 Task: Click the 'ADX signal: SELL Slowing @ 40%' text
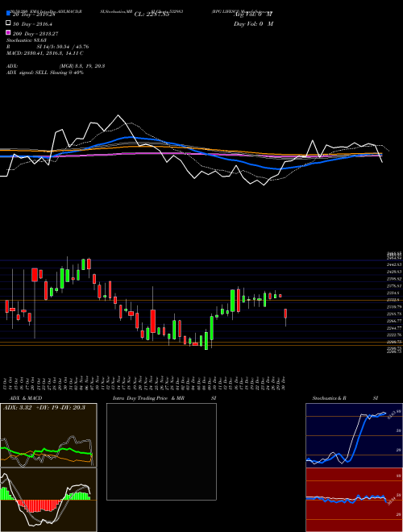tap(45, 73)
